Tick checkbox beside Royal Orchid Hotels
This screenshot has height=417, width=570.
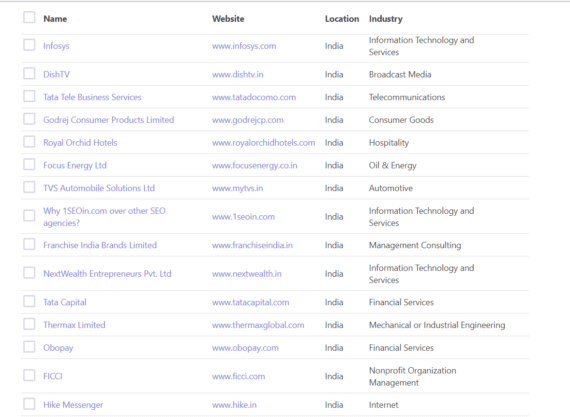coord(29,142)
